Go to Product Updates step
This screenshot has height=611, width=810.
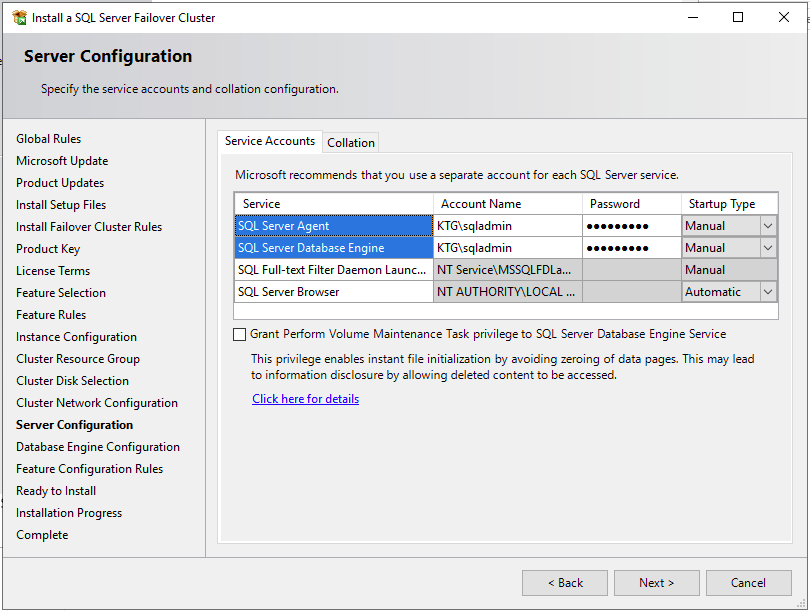60,183
